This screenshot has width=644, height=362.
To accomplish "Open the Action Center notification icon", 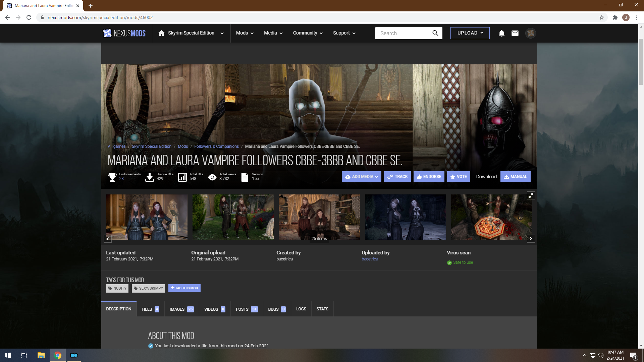I will tap(633, 355).
